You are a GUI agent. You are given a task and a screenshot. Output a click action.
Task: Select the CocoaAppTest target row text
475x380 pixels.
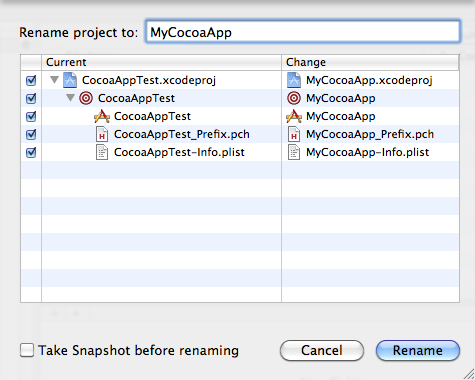click(x=136, y=98)
